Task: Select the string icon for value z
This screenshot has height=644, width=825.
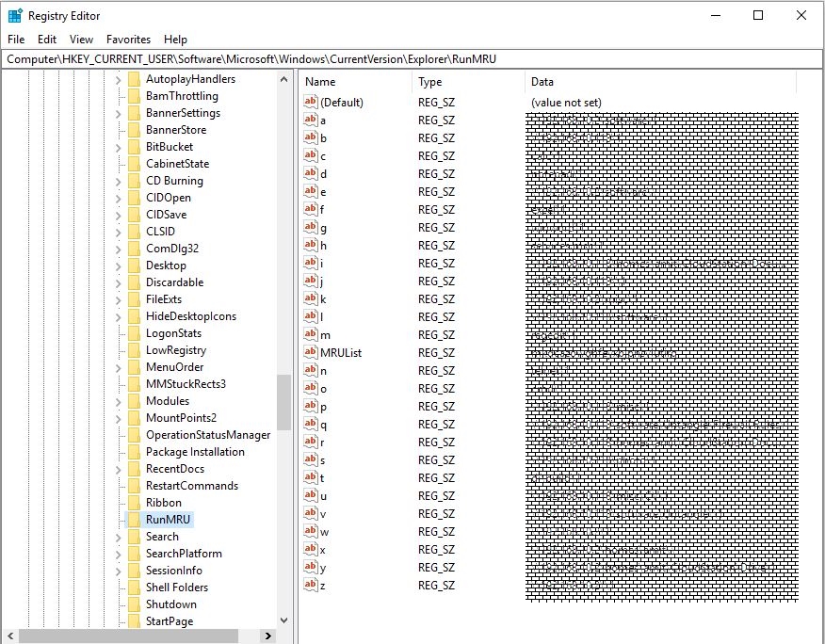Action: pyautogui.click(x=311, y=585)
